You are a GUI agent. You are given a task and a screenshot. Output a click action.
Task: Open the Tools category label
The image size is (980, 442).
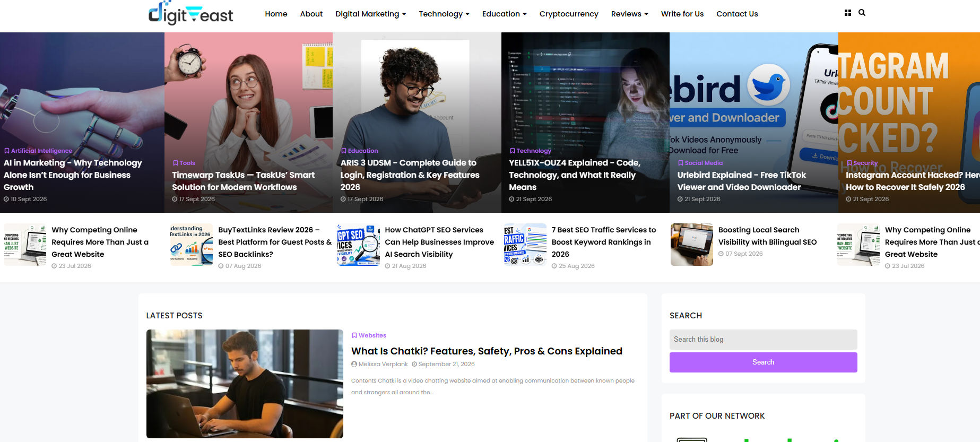coord(187,163)
